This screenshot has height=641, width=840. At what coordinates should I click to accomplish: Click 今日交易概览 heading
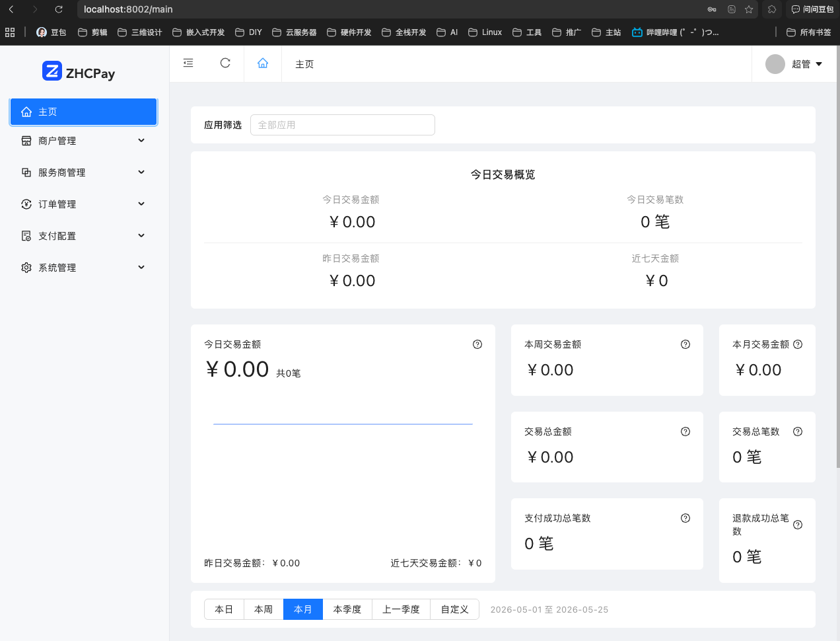coord(503,174)
